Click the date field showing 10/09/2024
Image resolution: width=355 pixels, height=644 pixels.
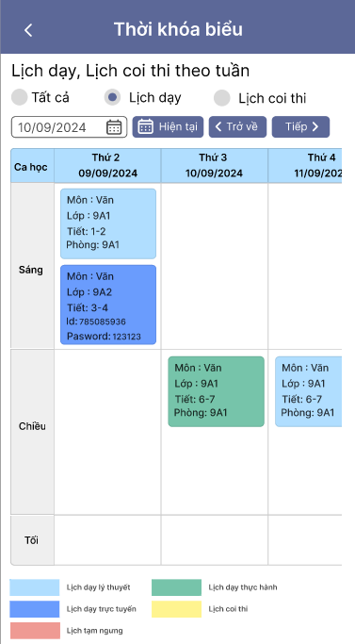pyautogui.click(x=70, y=127)
